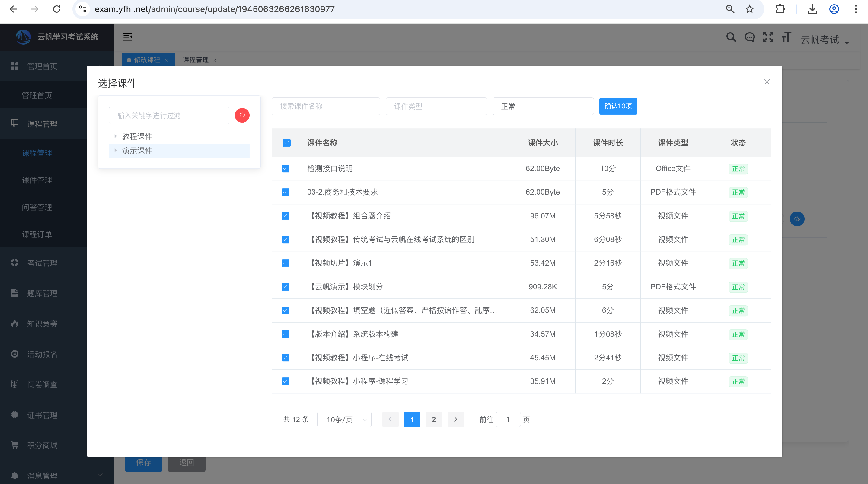Click the 题库管理 document icon in sidebar

(x=14, y=293)
